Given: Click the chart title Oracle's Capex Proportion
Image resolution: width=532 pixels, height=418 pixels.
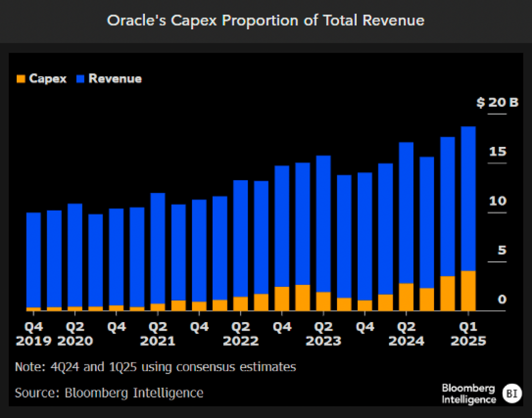Looking at the screenshot, I should pyautogui.click(x=266, y=20).
